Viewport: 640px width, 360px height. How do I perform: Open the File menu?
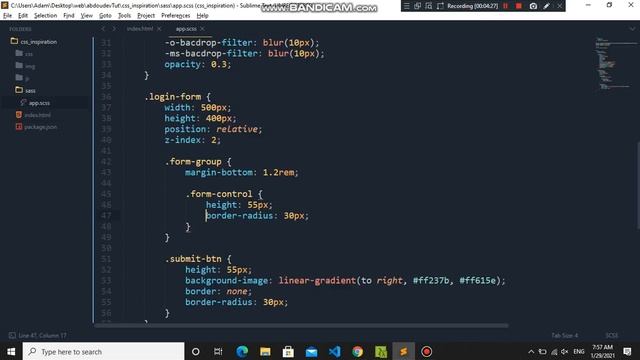click(x=7, y=16)
